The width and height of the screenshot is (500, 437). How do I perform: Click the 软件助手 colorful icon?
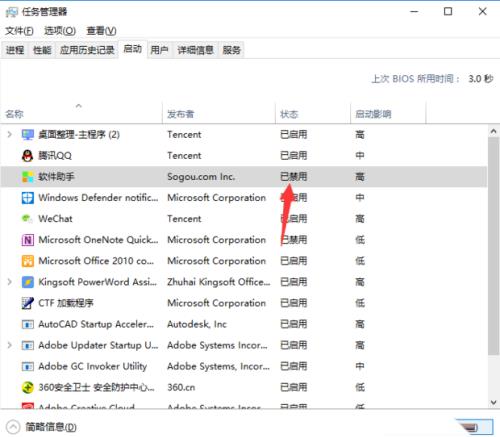point(27,177)
